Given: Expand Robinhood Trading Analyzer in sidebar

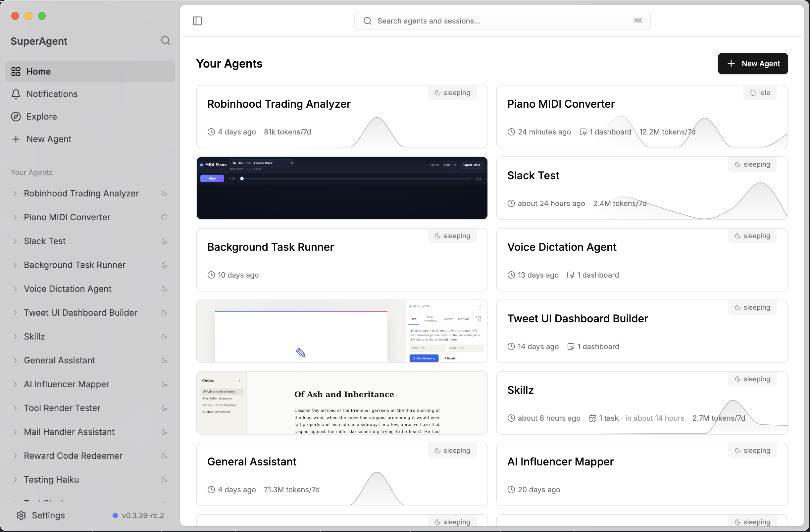Looking at the screenshot, I should click(15, 193).
